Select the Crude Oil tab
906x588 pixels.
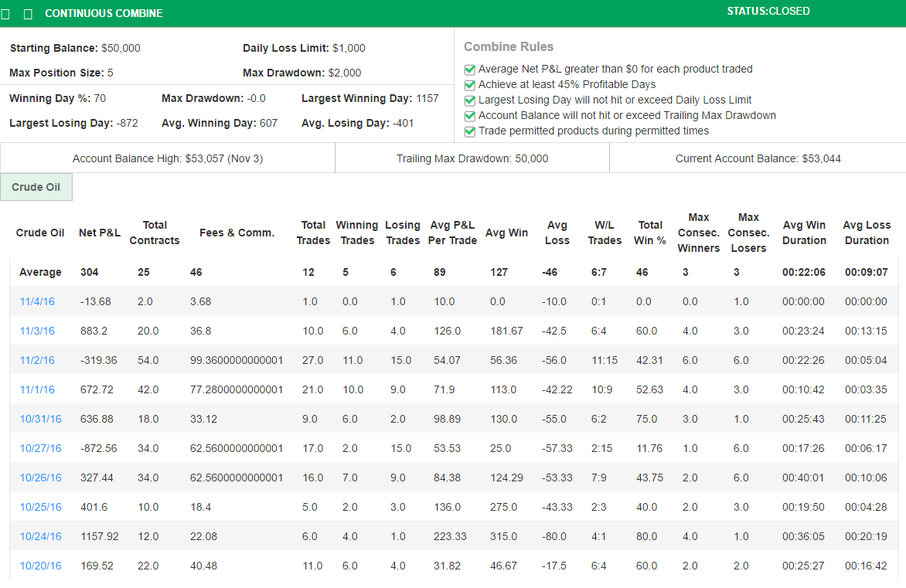point(36,186)
